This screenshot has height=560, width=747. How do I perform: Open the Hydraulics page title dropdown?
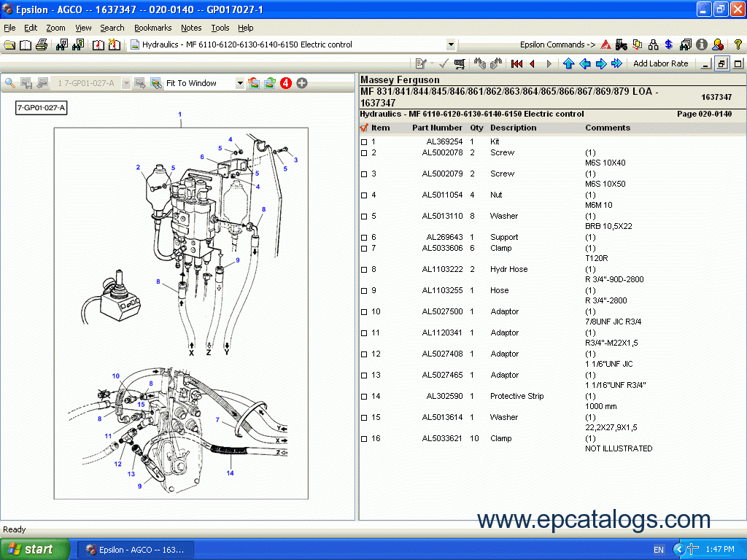[x=451, y=44]
